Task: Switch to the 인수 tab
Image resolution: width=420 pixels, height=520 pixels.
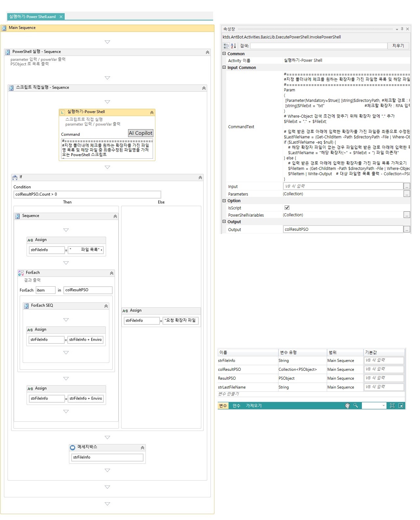Action: (236, 406)
